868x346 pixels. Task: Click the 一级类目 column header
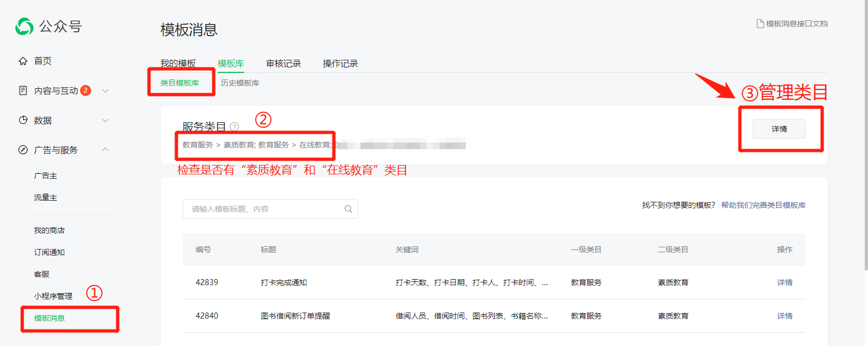(586, 249)
